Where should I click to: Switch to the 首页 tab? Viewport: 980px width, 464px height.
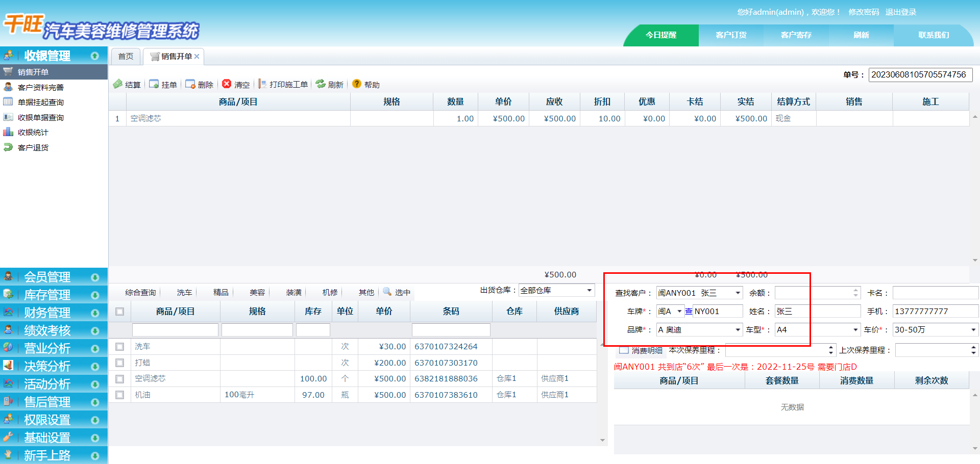pos(126,57)
